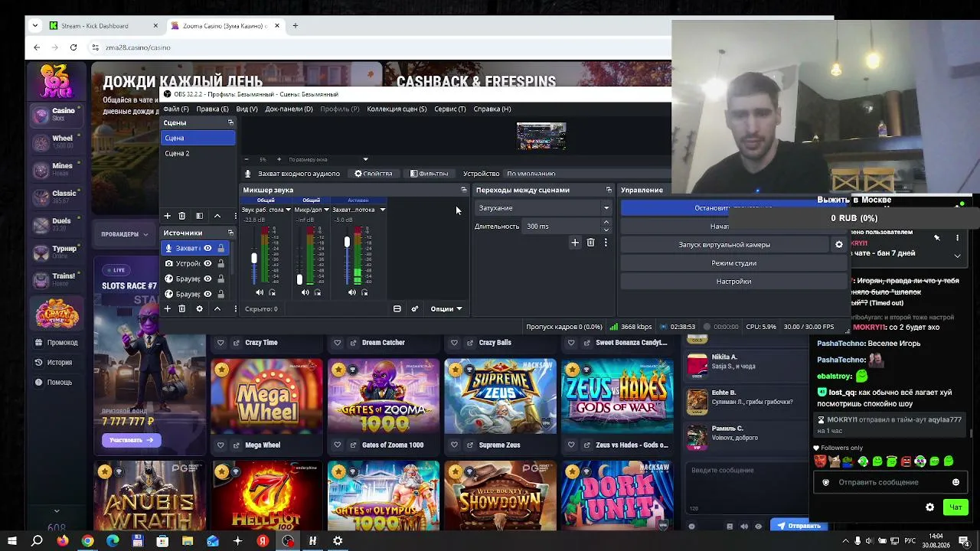Open the Правка menu in OBS
This screenshot has width=980, height=551.
[x=212, y=109]
